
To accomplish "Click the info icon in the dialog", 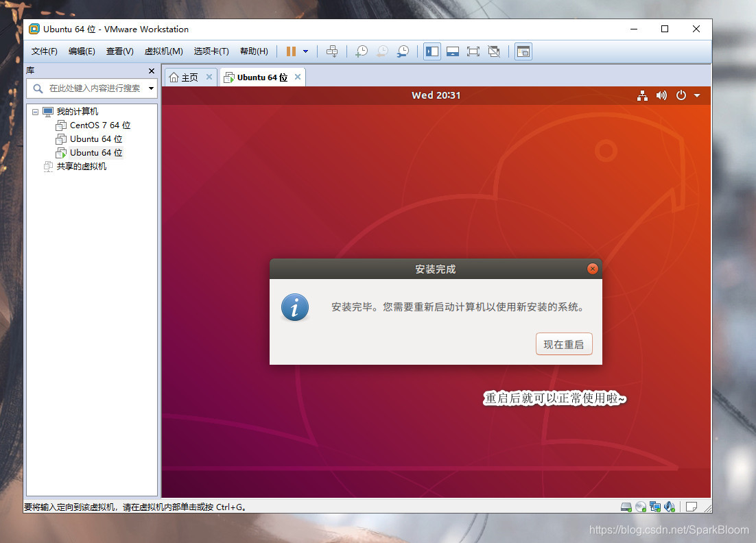I will (294, 307).
